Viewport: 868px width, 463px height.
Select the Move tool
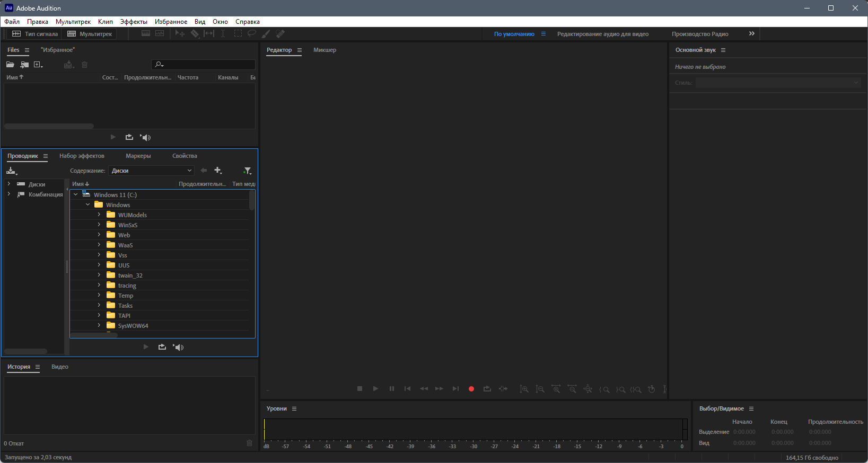tap(180, 33)
